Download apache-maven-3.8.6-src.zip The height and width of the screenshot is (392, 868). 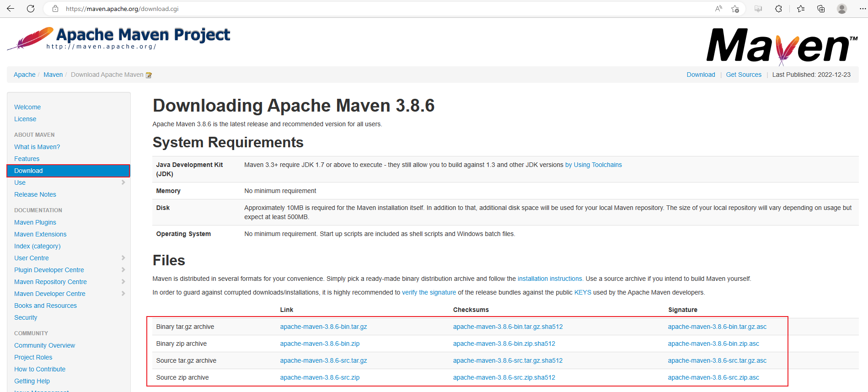click(x=320, y=377)
